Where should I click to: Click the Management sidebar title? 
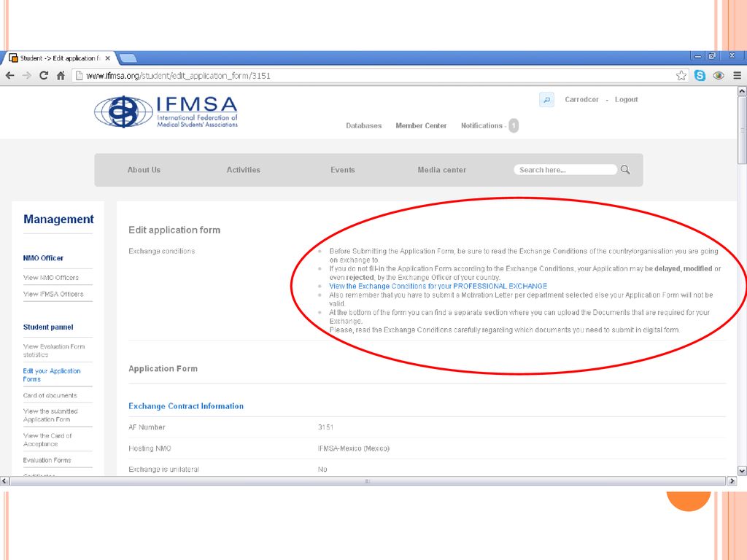(x=58, y=219)
